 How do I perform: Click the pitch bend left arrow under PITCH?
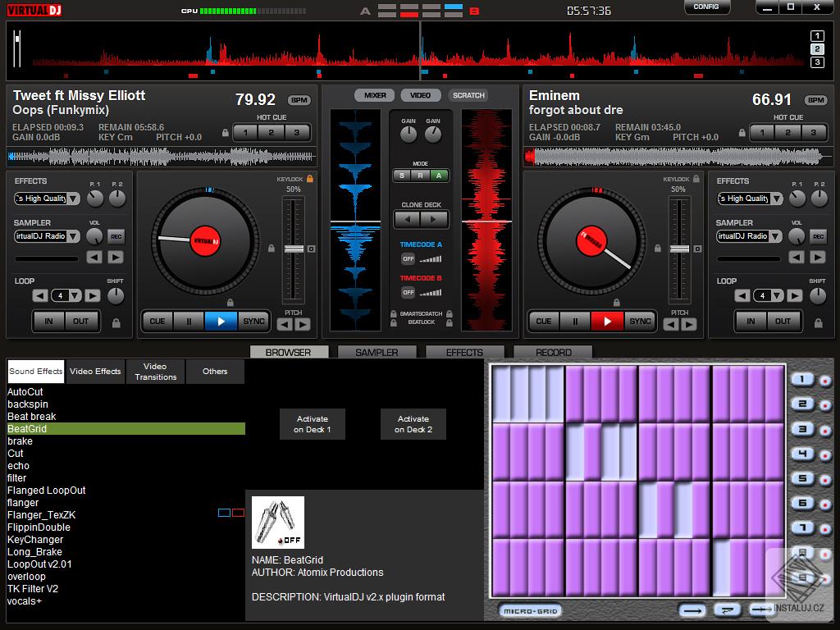tap(283, 326)
